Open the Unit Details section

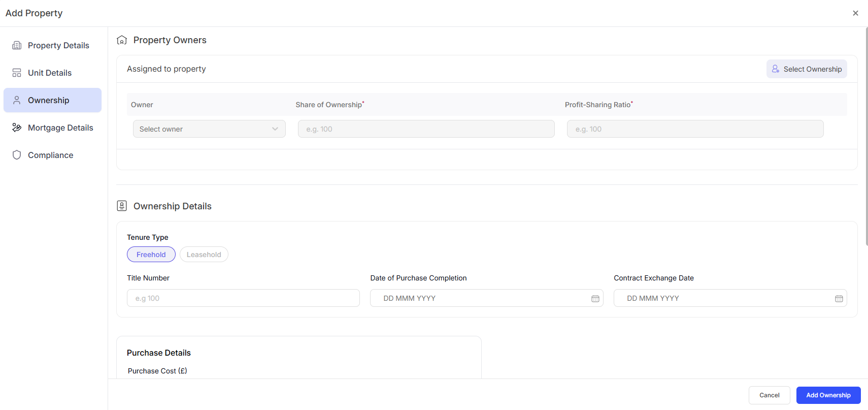coord(50,73)
